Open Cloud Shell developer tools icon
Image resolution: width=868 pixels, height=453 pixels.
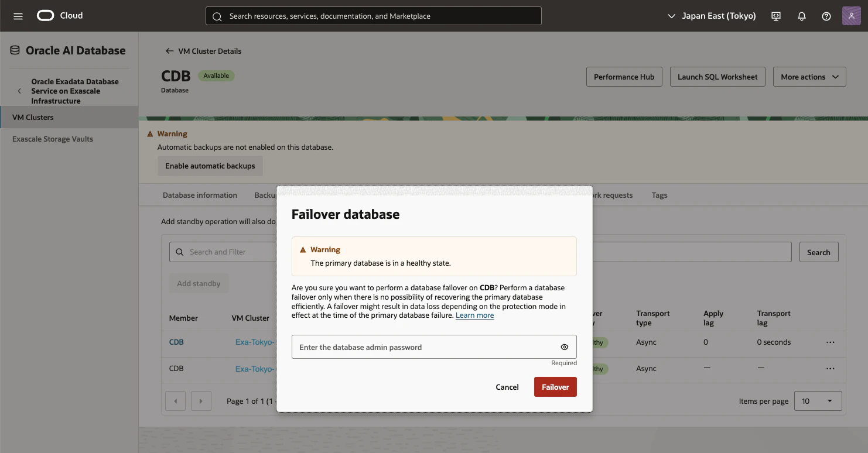click(x=776, y=16)
